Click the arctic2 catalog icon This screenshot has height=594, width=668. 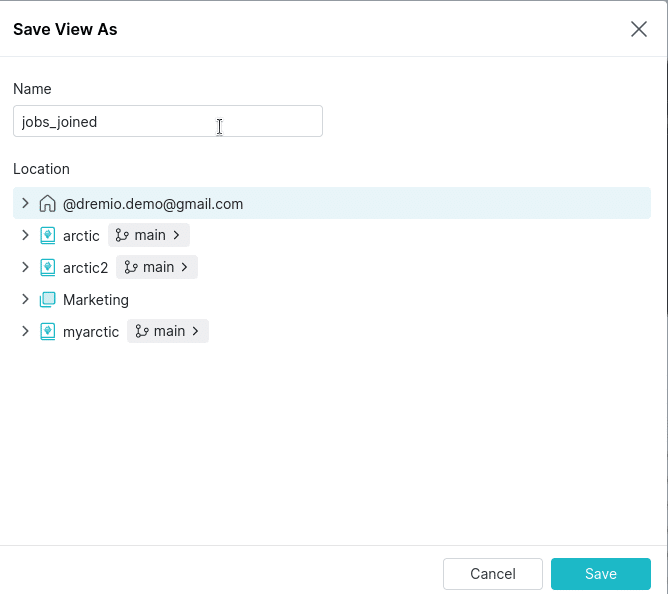click(47, 268)
